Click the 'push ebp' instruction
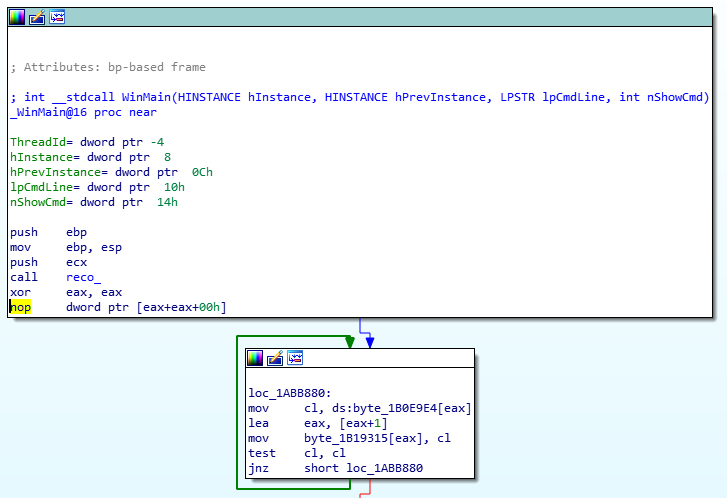Viewport: 727px width, 498px height. tap(49, 232)
